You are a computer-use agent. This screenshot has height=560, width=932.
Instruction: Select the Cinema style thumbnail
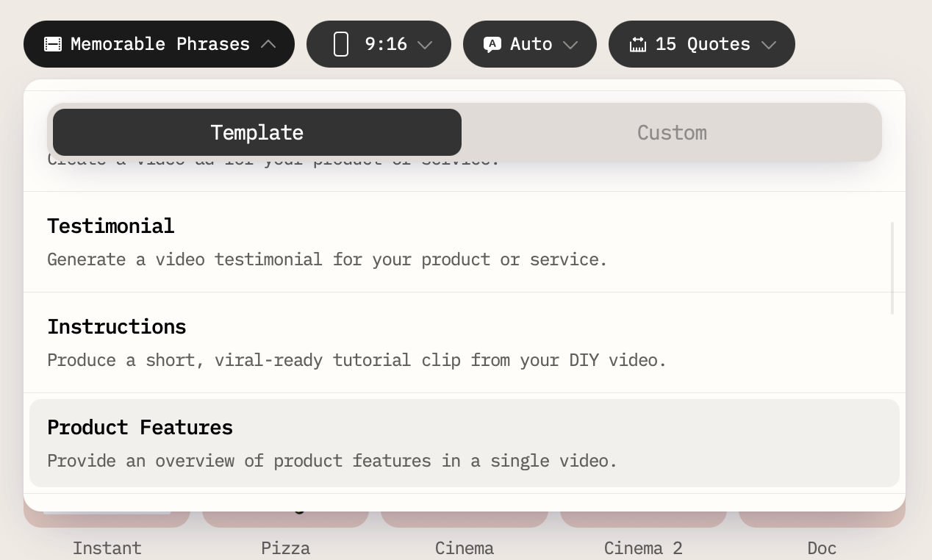(464, 519)
